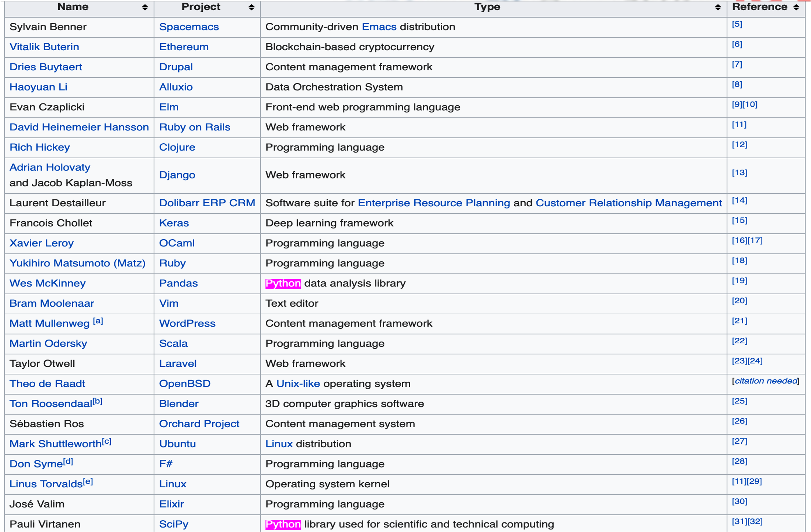Screen dimensions: 811x532
Task: Sort table by Name column arrows
Action: (x=145, y=7)
